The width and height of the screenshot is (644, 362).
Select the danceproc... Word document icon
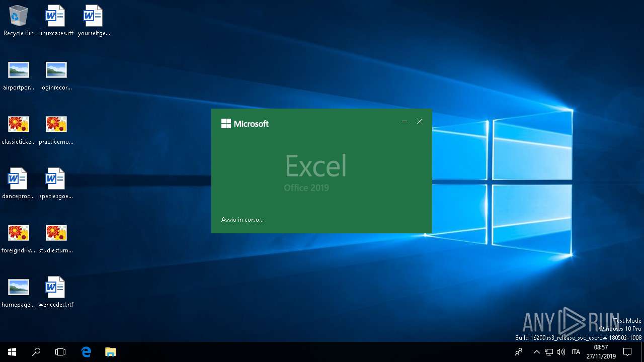pos(19,184)
